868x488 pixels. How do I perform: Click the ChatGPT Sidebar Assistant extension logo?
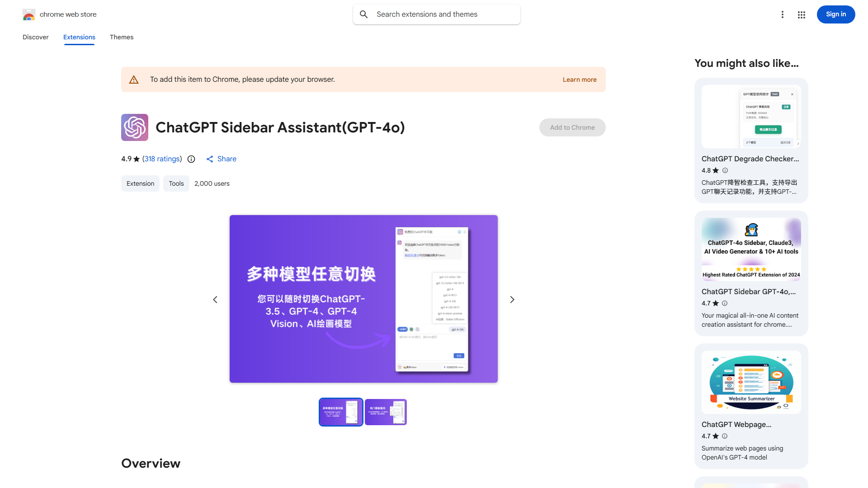pyautogui.click(x=134, y=127)
